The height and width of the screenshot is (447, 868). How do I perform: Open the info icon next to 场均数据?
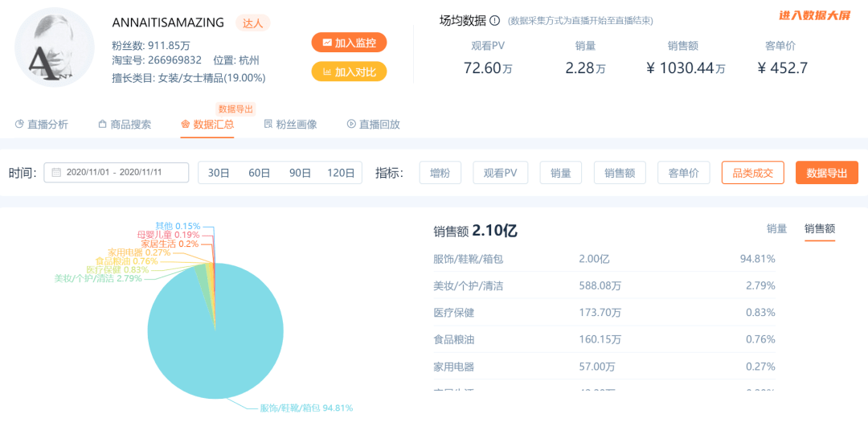495,21
